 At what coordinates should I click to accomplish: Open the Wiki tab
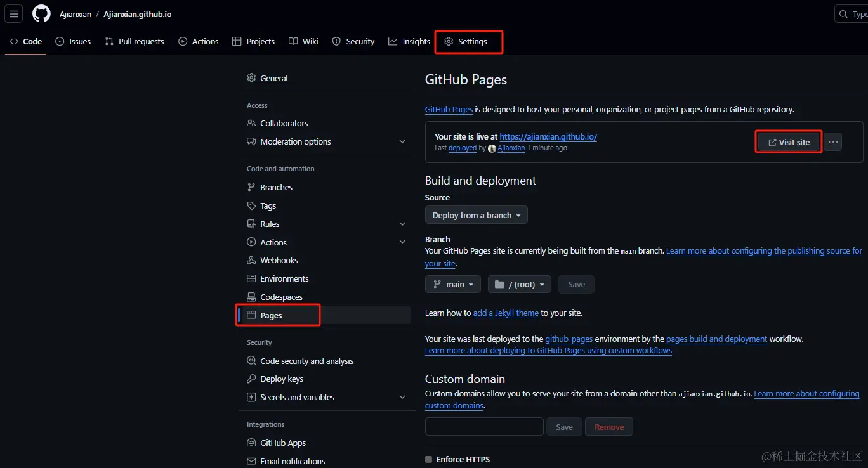point(303,41)
